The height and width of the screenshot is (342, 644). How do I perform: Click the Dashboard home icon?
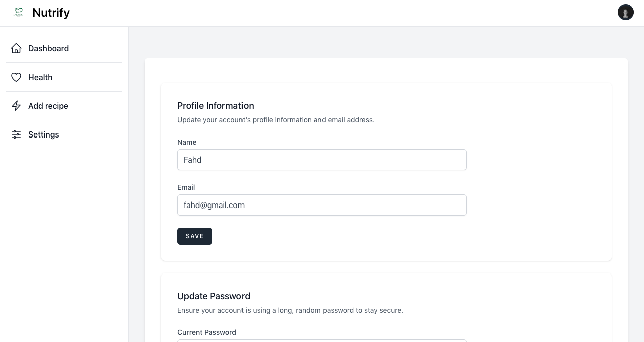[16, 48]
